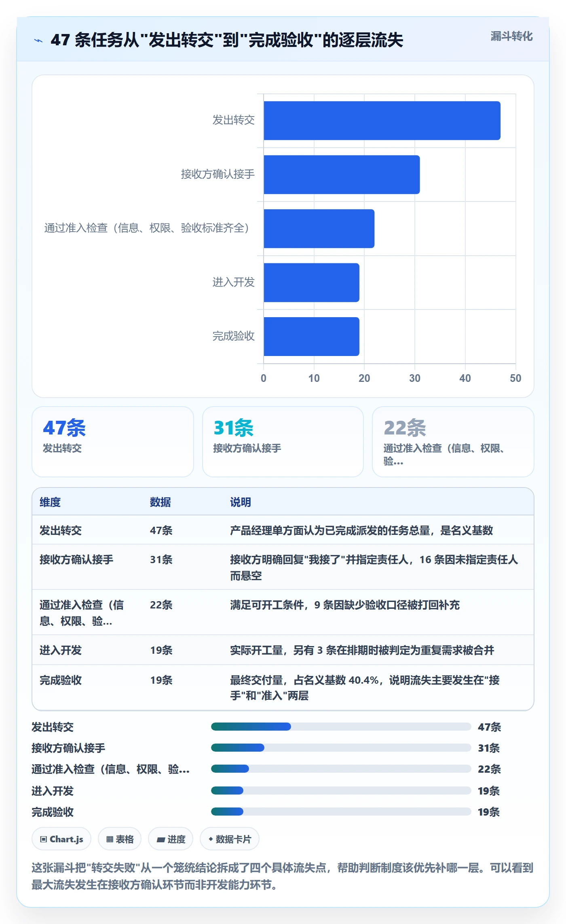Click the 发出转交 bar in the chart
The image size is (566, 924).
click(382, 121)
